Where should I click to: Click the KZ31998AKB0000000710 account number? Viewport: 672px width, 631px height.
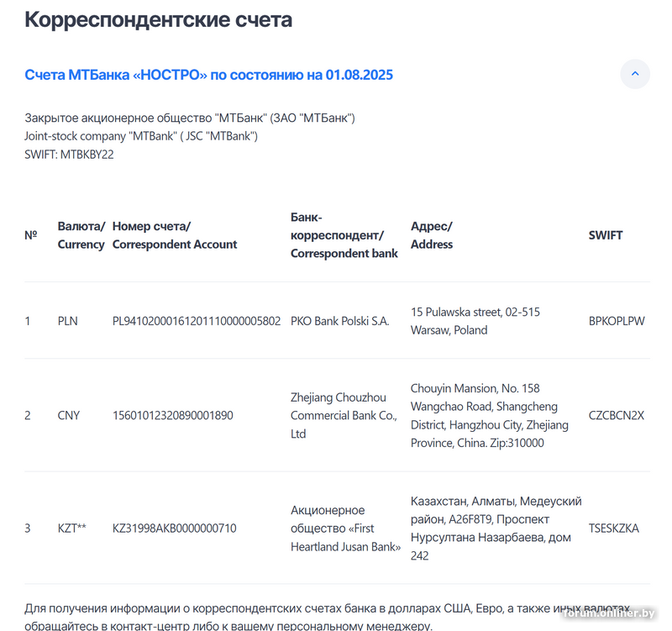[x=175, y=528]
